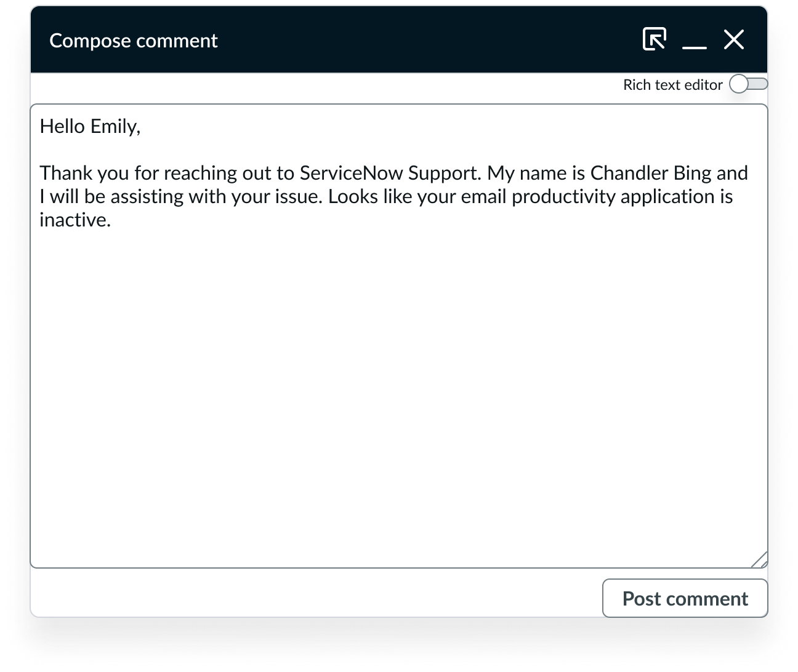
Task: Click the "Compose comment" title text
Action: point(133,41)
